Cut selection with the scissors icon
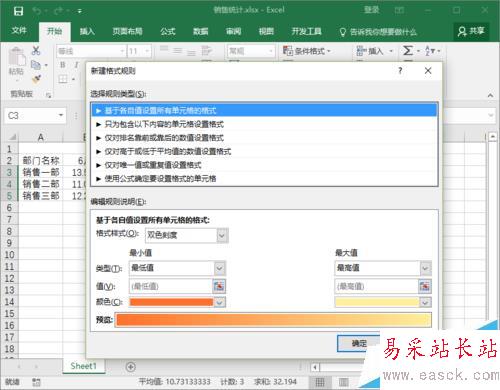The height and width of the screenshot is (390, 500). pos(36,50)
